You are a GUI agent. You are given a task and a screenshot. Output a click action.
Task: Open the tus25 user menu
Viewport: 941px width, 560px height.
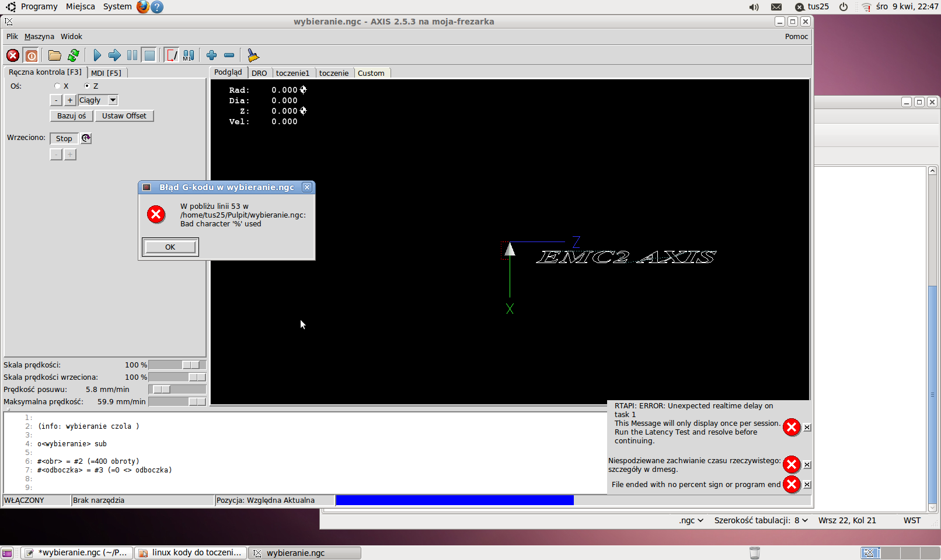[x=812, y=7]
